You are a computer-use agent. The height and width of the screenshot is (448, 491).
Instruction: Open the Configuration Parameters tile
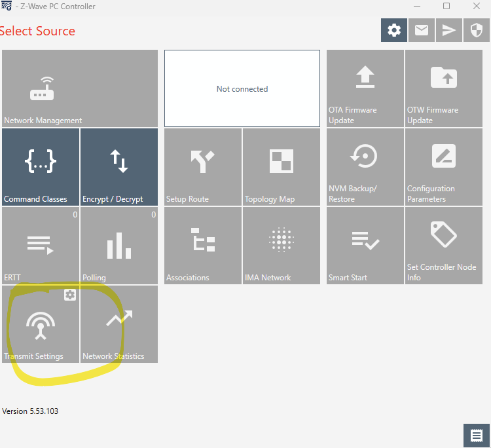444,167
